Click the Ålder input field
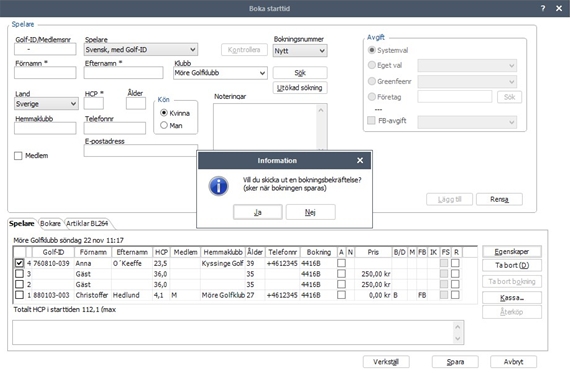570x378 pixels. [136, 104]
